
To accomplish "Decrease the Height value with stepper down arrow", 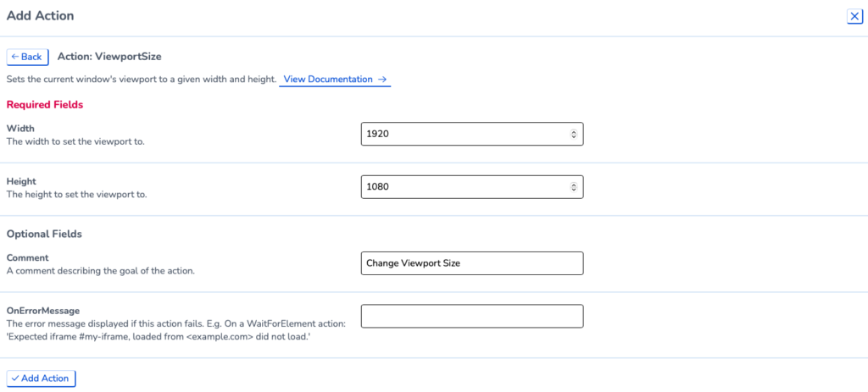I will click(574, 189).
